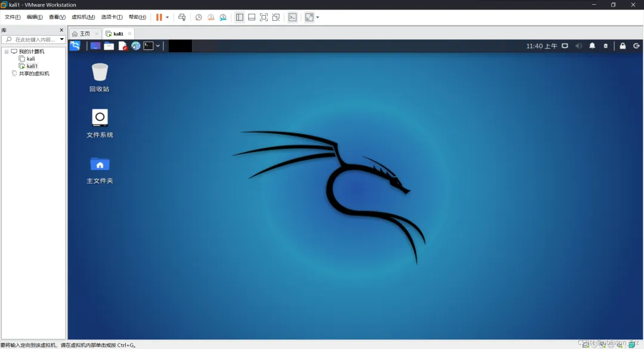Close the library panel with X
This screenshot has height=349, width=644.
[61, 30]
